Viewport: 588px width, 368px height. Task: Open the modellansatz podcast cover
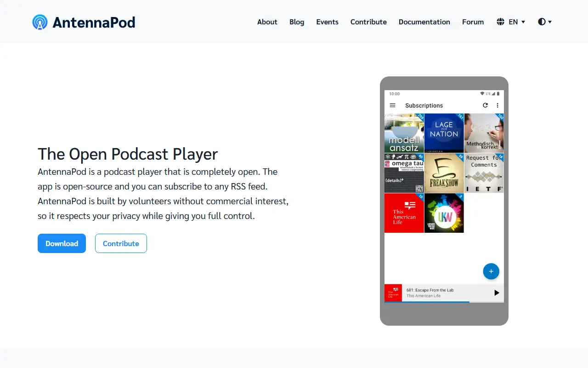pyautogui.click(x=404, y=133)
